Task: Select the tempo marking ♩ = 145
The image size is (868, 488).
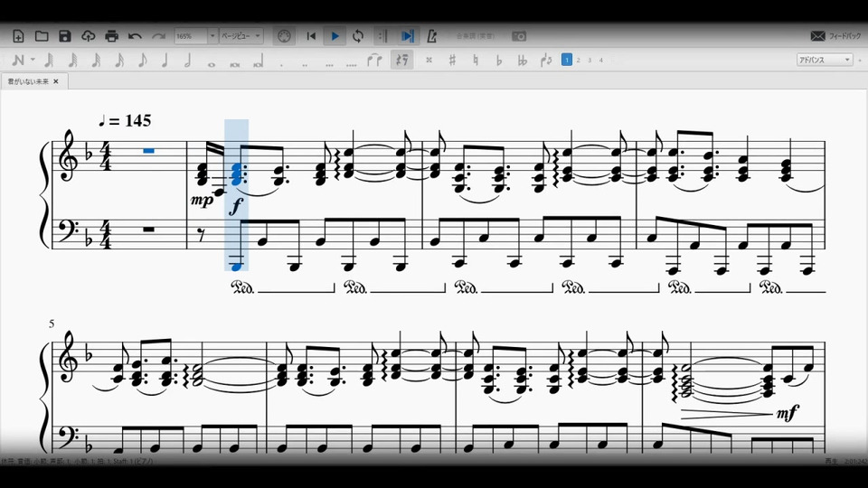Action: pyautogui.click(x=125, y=120)
